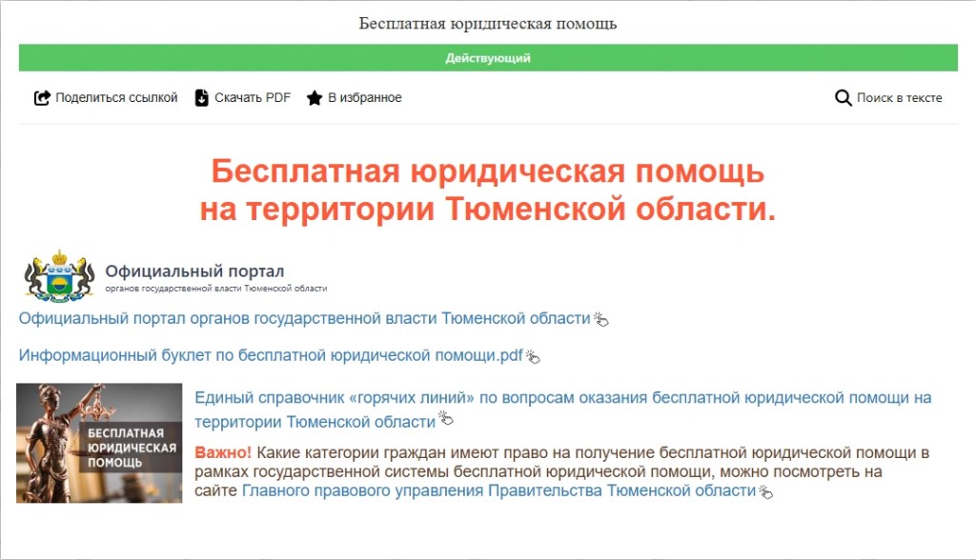976x560 pixels.
Task: Click the share link arrow icon
Action: [42, 98]
